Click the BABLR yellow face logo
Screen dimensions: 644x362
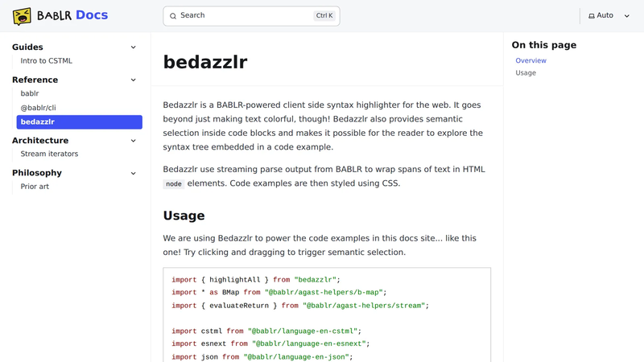tap(22, 16)
